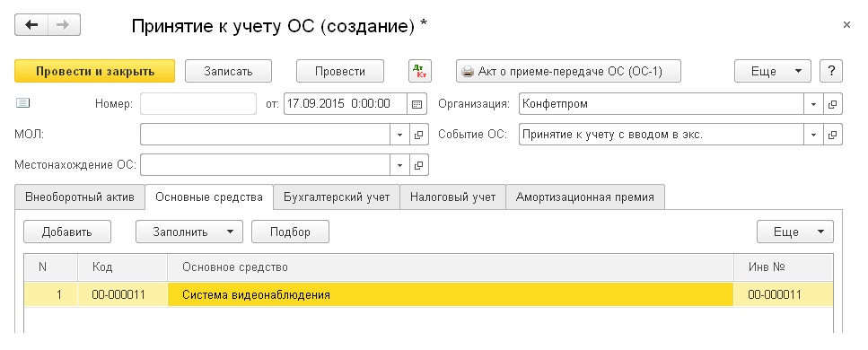
Task: Open the Местонахождение ОС reference form icon
Action: [x=418, y=165]
